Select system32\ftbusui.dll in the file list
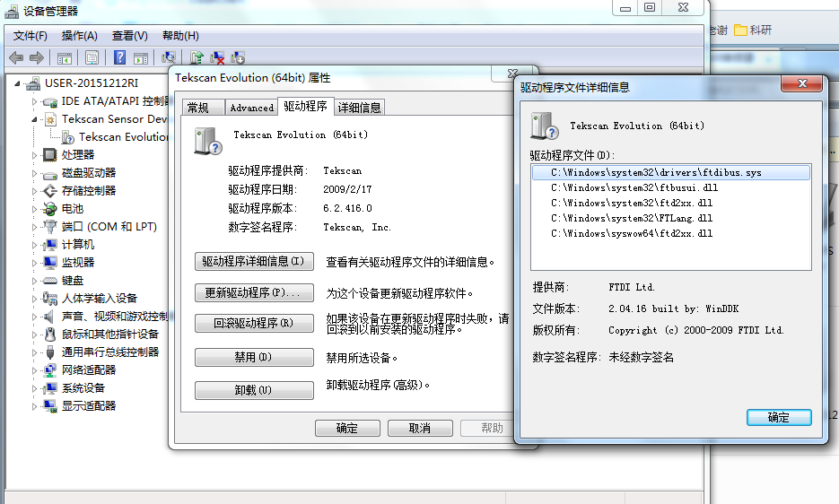Image resolution: width=839 pixels, height=504 pixels. coord(671,187)
